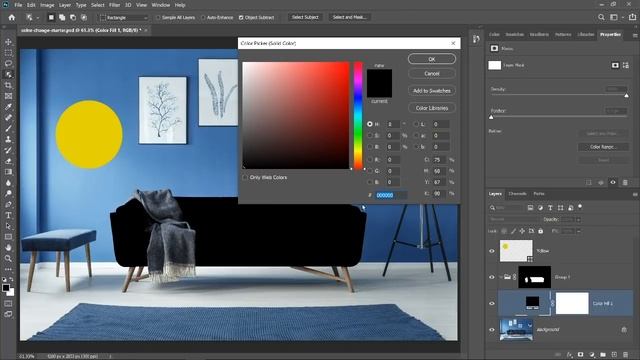Filter layers by type layers T icon
The height and width of the screenshot is (360, 640).
click(550, 208)
